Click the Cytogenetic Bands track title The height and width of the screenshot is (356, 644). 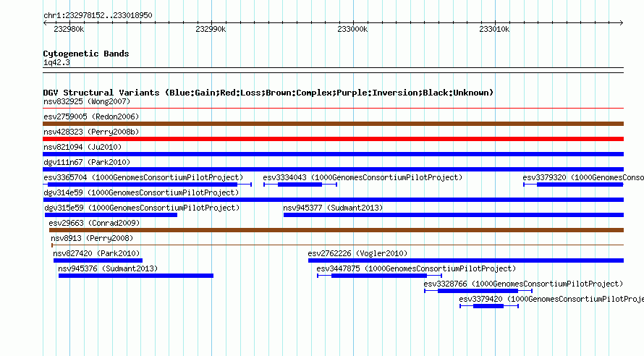pos(86,54)
